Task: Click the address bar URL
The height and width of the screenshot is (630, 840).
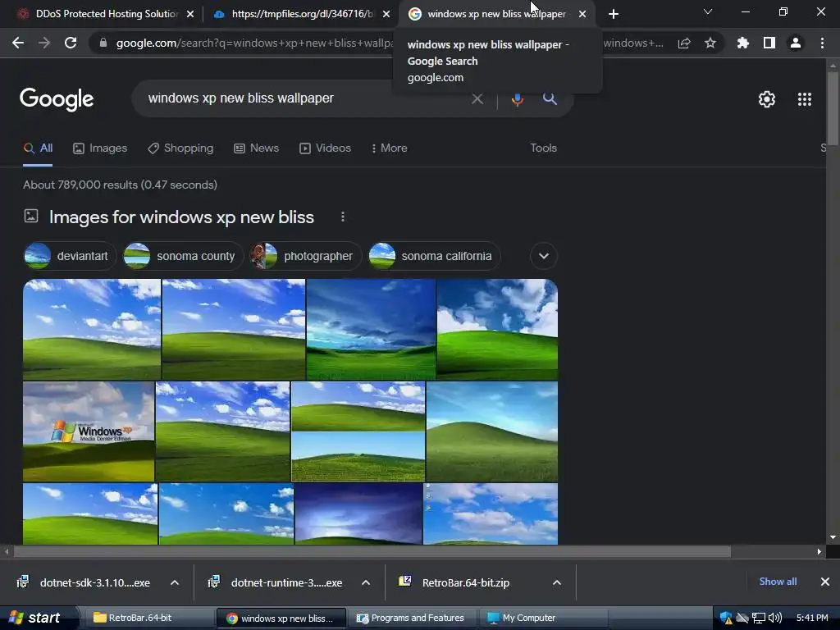Action: pos(254,43)
